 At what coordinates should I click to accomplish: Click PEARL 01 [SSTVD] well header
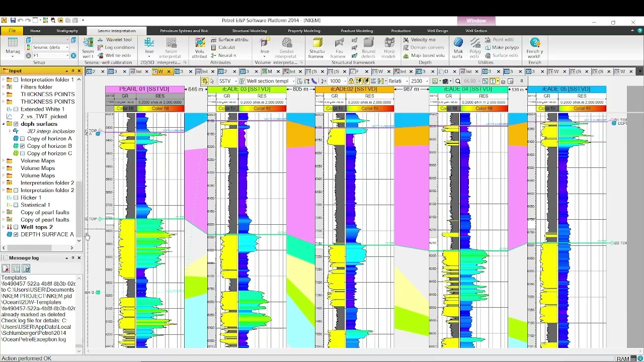[x=144, y=89]
